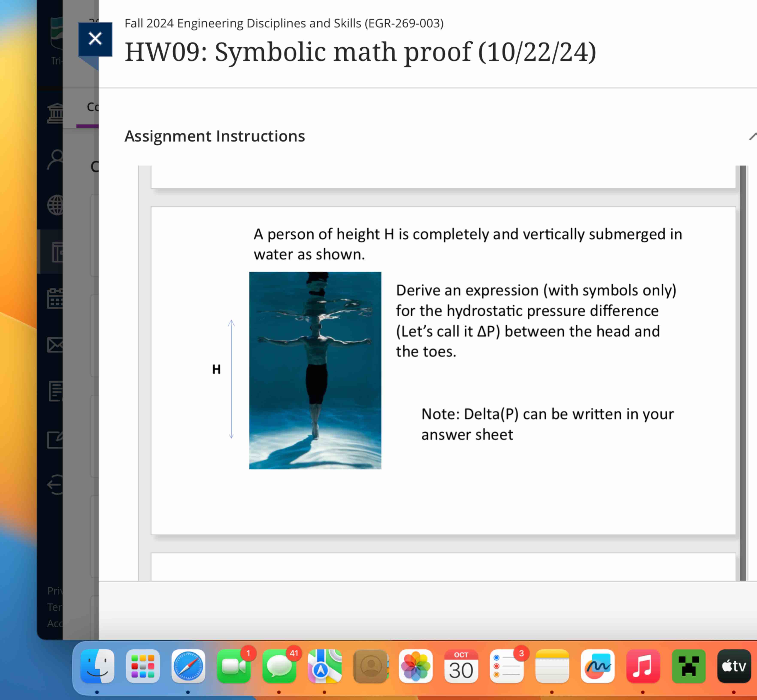Open the messages envelope icon
Screen dimensions: 757x700
click(x=55, y=345)
